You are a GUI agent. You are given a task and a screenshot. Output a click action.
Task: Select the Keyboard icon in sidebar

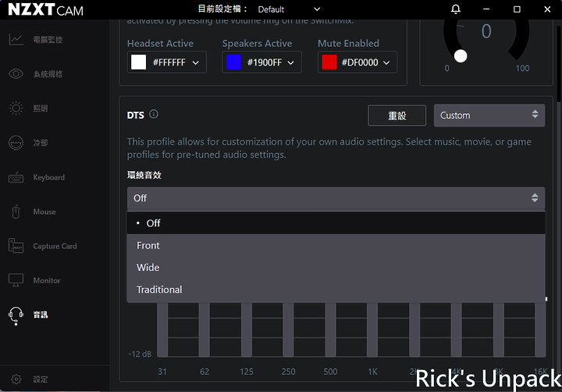[16, 177]
